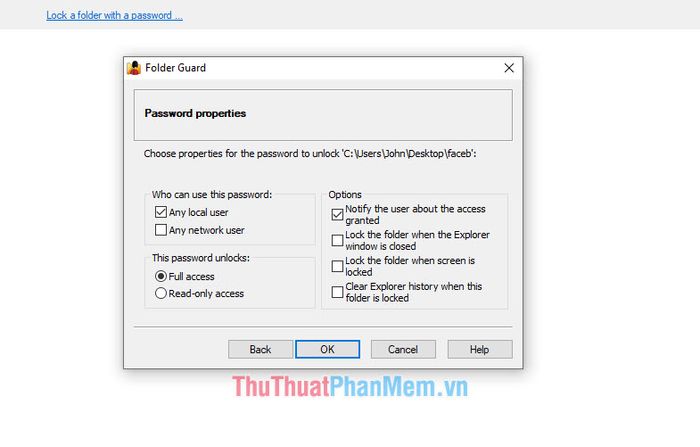700x447 pixels.
Task: Click the Password properties header panel
Action: tap(323, 115)
